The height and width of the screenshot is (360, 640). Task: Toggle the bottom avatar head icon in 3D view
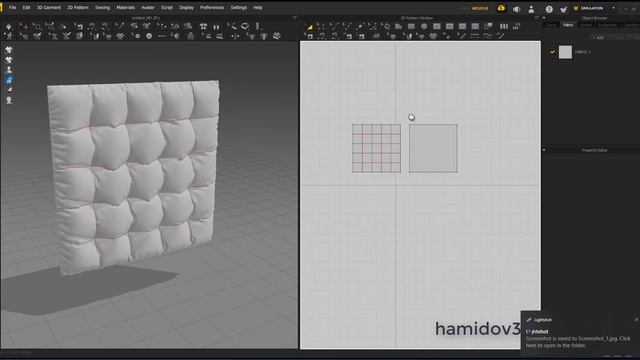pyautogui.click(x=9, y=100)
